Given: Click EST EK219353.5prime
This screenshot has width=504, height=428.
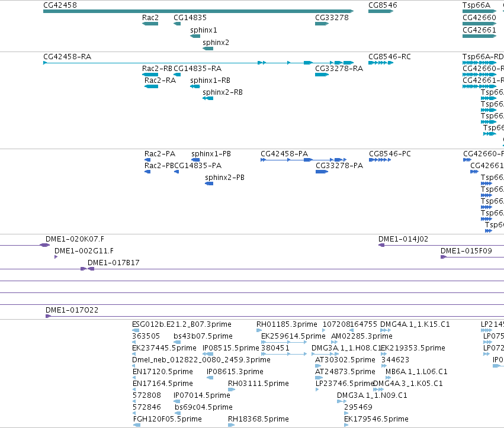Looking at the screenshot, I should pos(413,348).
